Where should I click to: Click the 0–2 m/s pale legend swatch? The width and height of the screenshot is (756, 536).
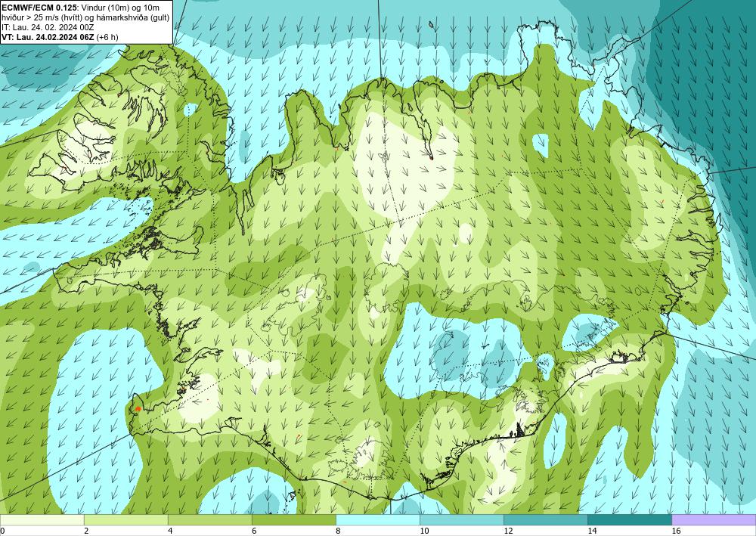click(x=42, y=520)
